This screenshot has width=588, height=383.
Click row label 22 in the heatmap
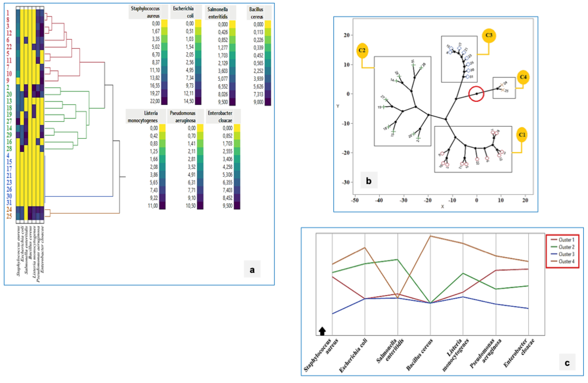[x=9, y=47]
